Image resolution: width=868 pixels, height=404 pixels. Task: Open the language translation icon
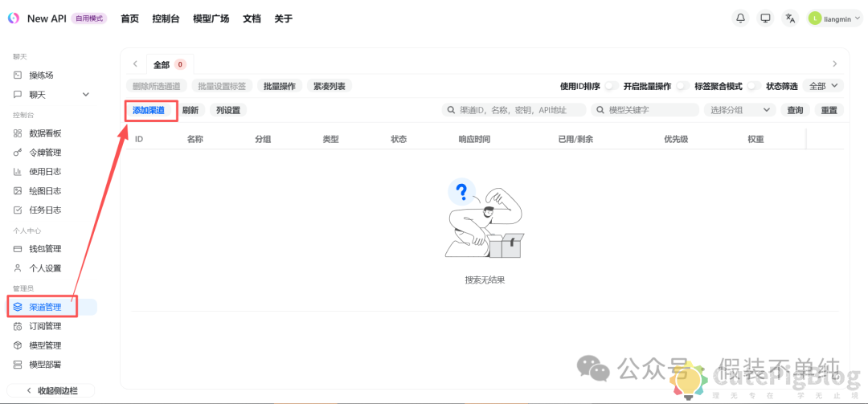coord(791,18)
